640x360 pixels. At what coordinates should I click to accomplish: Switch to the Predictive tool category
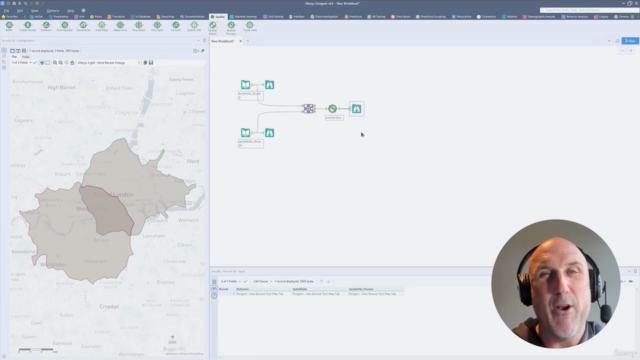(353, 17)
